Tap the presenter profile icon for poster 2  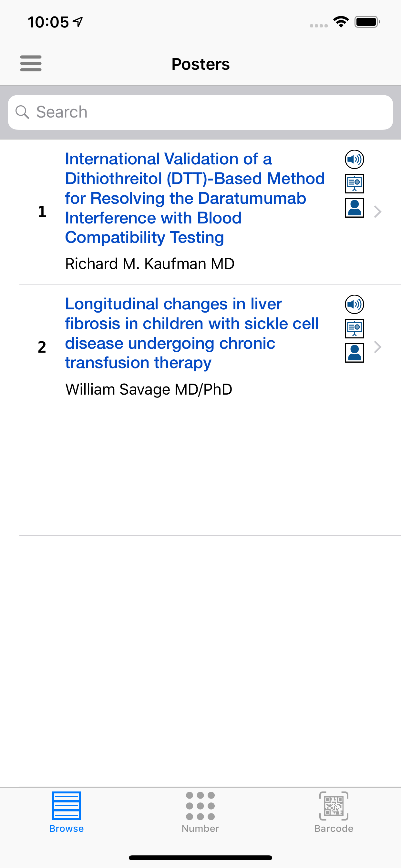coord(354,353)
